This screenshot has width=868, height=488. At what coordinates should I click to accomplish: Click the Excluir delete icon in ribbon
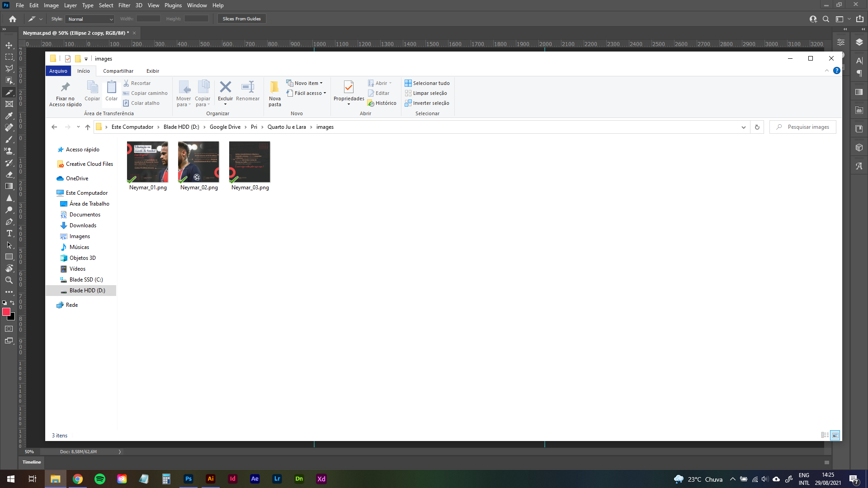tap(225, 87)
